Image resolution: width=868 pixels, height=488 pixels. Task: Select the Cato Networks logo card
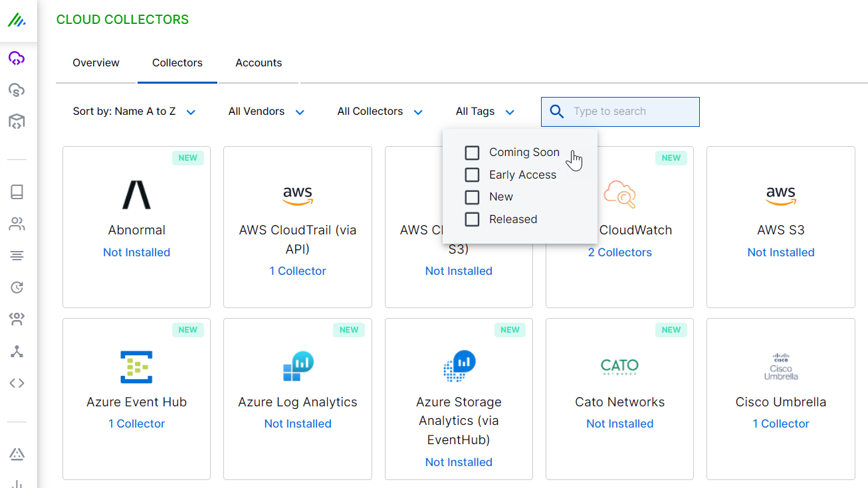tap(619, 367)
